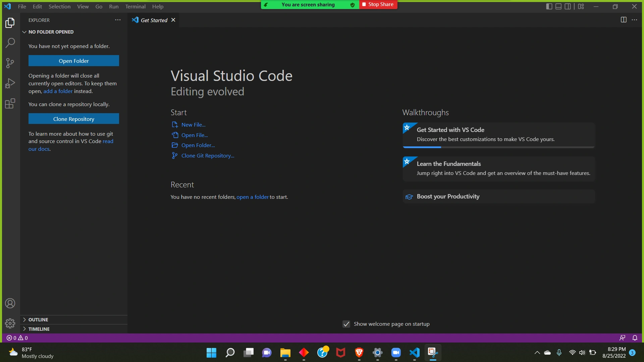Click the Clone Repository button
Viewport: 644px width, 362px height.
pyautogui.click(x=73, y=119)
